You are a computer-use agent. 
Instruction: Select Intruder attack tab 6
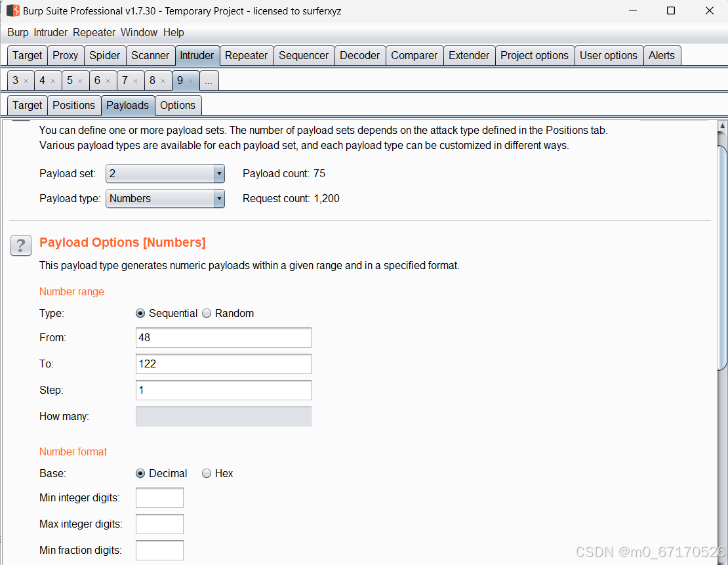coord(98,80)
